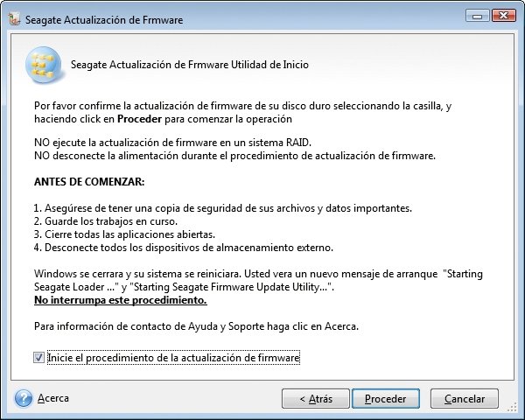Viewport: 525px width, 420px height.
Task: Click the RAID system warning line
Action: pyautogui.click(x=172, y=143)
